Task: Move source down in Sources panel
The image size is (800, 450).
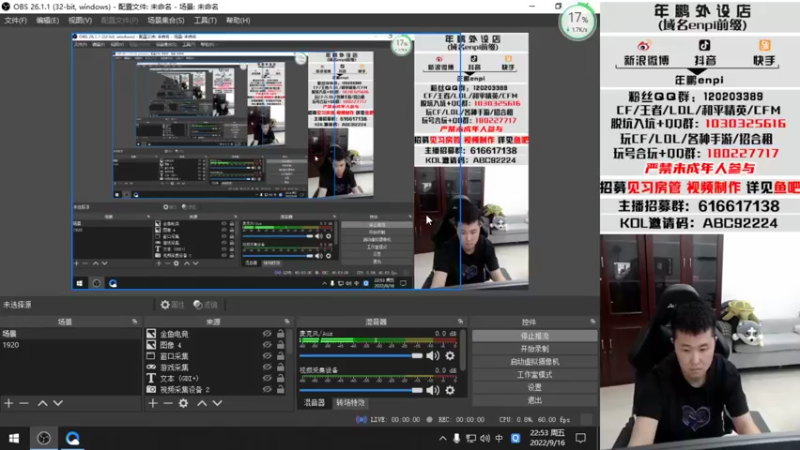Action: [x=217, y=403]
